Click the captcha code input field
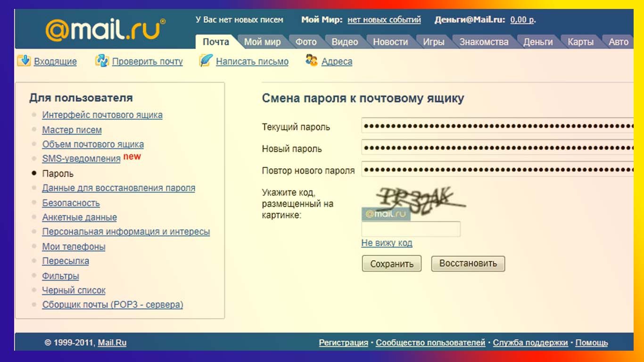The image size is (644, 362). coord(411,229)
